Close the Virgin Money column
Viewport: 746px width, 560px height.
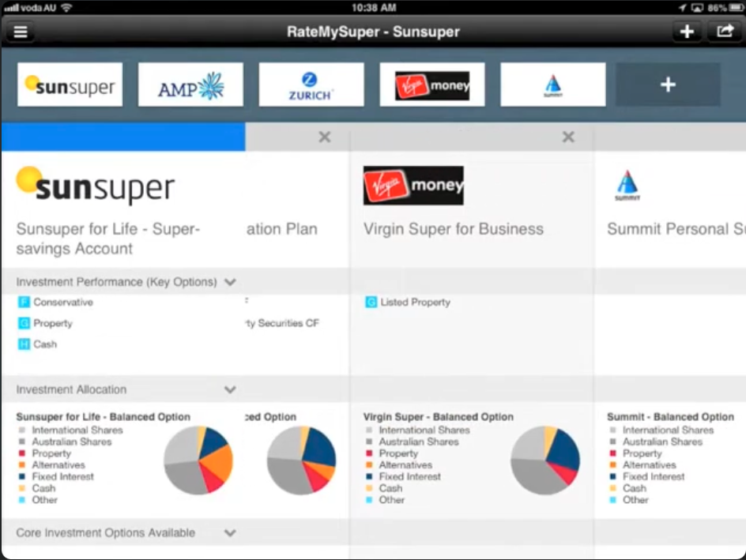[568, 137]
